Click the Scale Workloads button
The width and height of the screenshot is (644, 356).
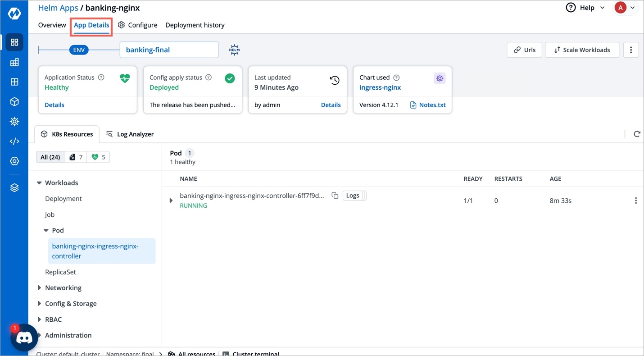[x=582, y=50]
